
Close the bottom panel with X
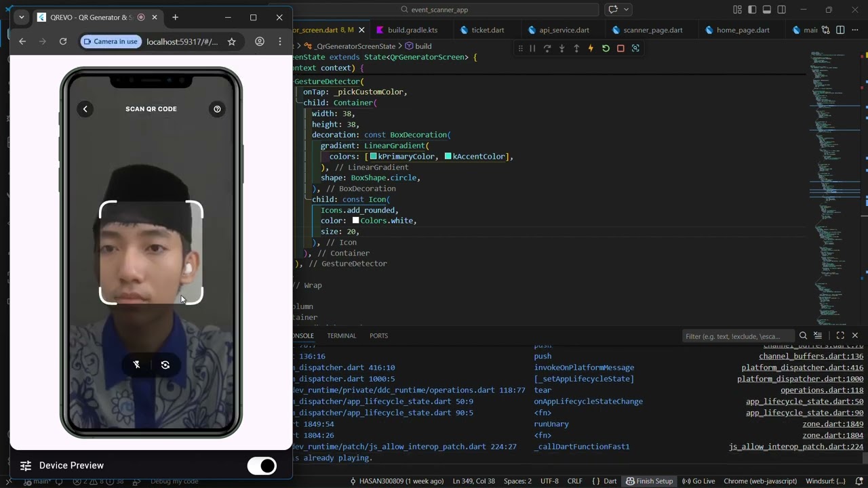855,335
